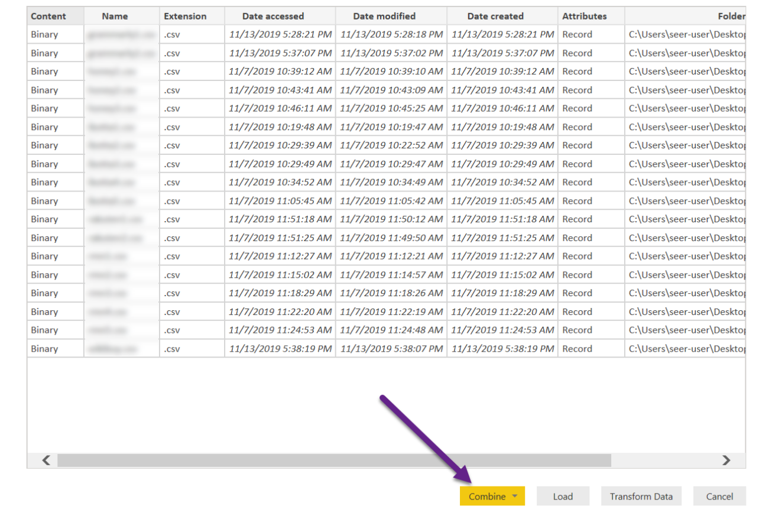This screenshot has height=532, width=772.
Task: Open the Combine dropdown arrow
Action: pos(515,497)
